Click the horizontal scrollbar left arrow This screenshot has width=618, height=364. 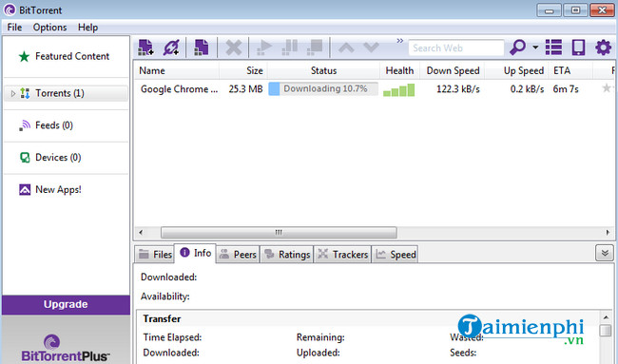point(141,233)
